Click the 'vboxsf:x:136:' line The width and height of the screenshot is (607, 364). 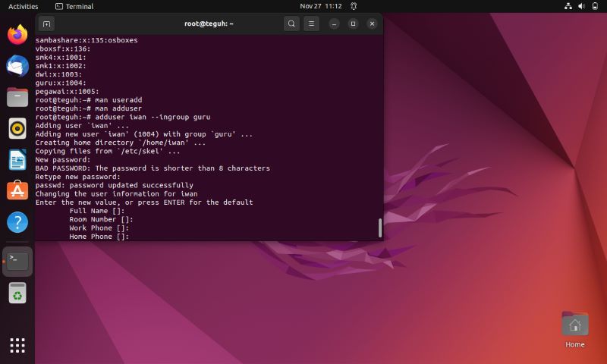tap(63, 49)
